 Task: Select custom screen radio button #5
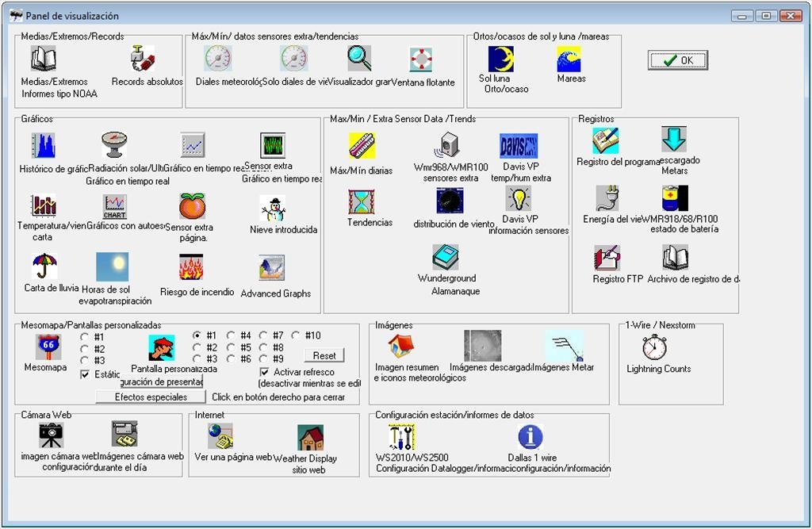(231, 347)
